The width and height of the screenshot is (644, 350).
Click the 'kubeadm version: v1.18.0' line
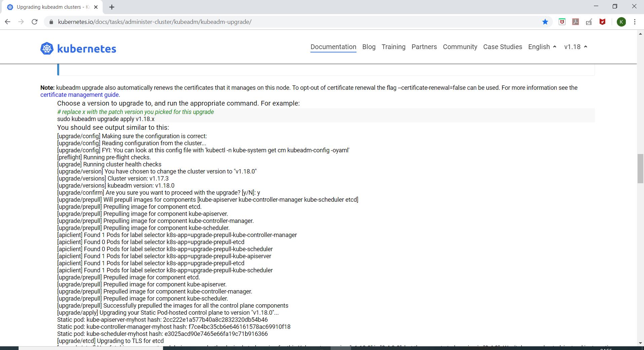[x=116, y=186]
